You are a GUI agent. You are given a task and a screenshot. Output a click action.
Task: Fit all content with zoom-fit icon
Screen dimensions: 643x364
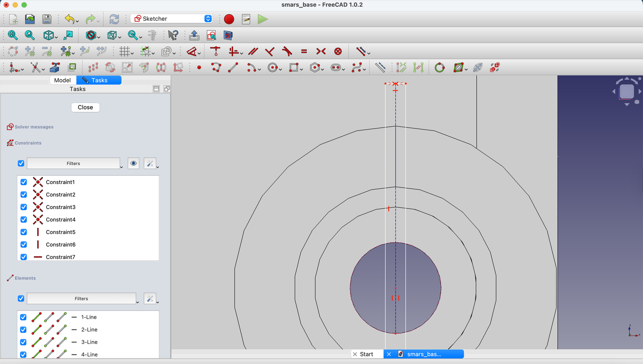(13, 35)
